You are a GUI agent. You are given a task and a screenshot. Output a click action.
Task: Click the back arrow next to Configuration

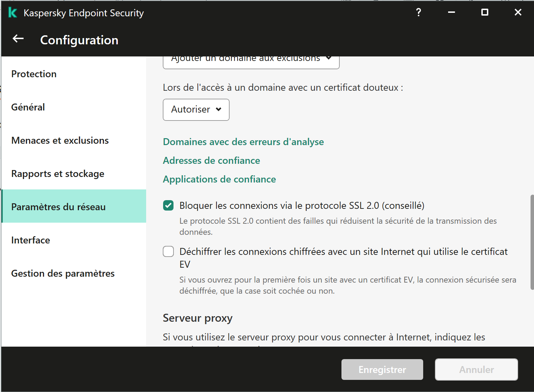pos(18,39)
